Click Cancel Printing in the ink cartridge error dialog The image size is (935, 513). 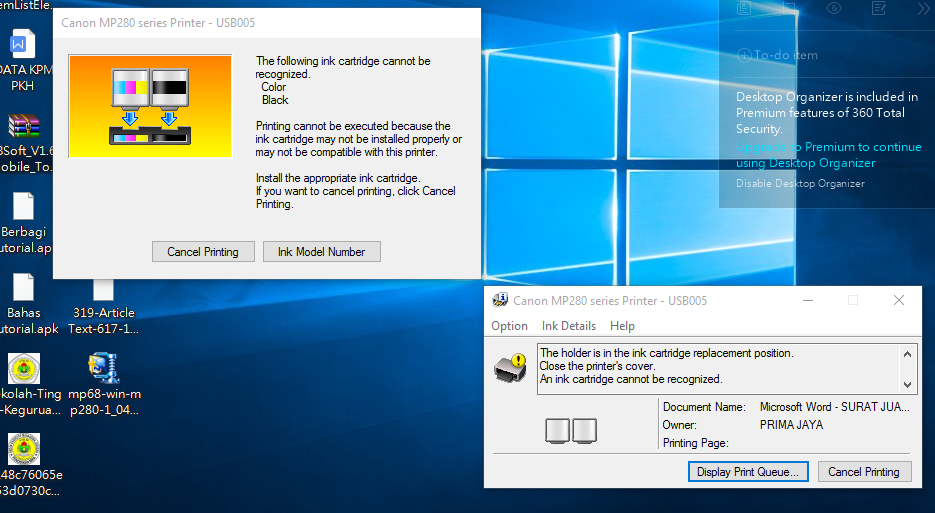click(x=203, y=252)
